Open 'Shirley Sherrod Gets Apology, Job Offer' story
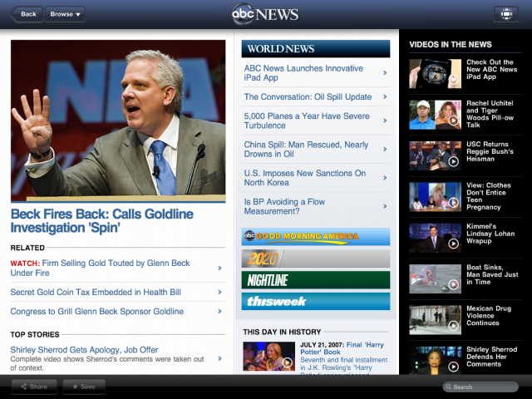The height and width of the screenshot is (399, 532). click(84, 350)
